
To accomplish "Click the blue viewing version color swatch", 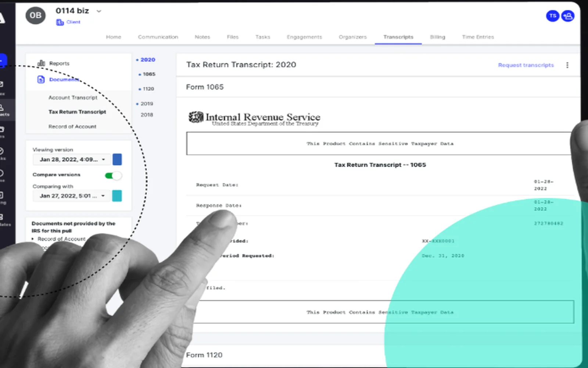I will (x=117, y=159).
